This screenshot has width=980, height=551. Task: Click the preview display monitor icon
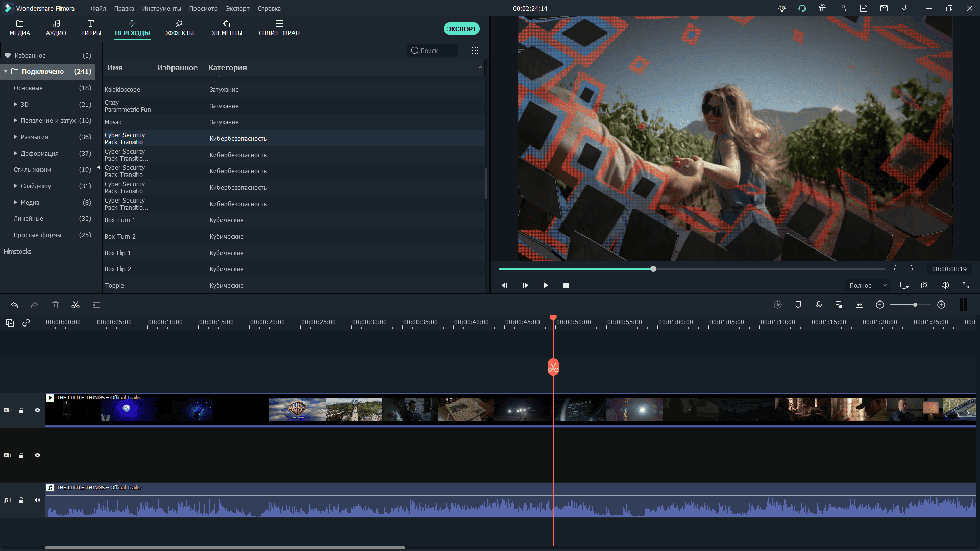click(904, 285)
